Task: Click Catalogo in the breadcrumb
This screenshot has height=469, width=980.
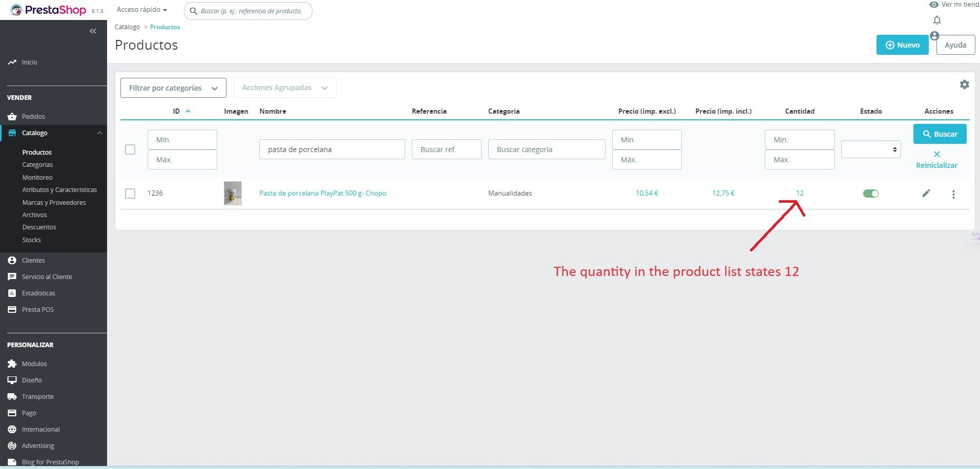Action: pos(127,27)
